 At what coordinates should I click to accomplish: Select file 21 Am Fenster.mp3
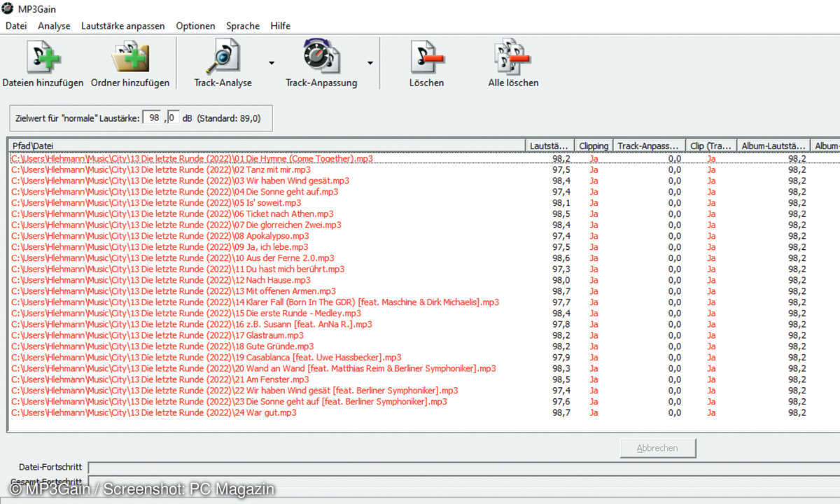coord(160,379)
